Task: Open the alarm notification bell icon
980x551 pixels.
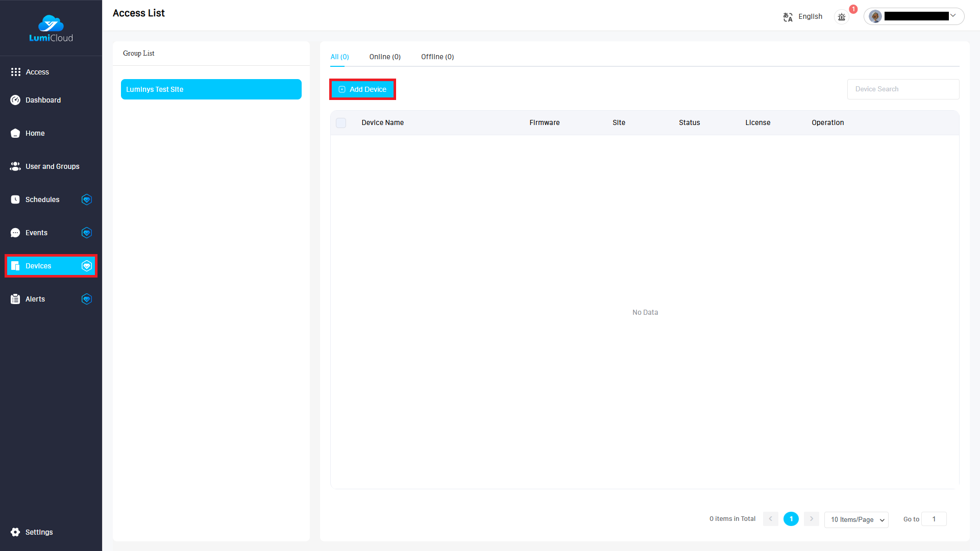Action: tap(842, 17)
